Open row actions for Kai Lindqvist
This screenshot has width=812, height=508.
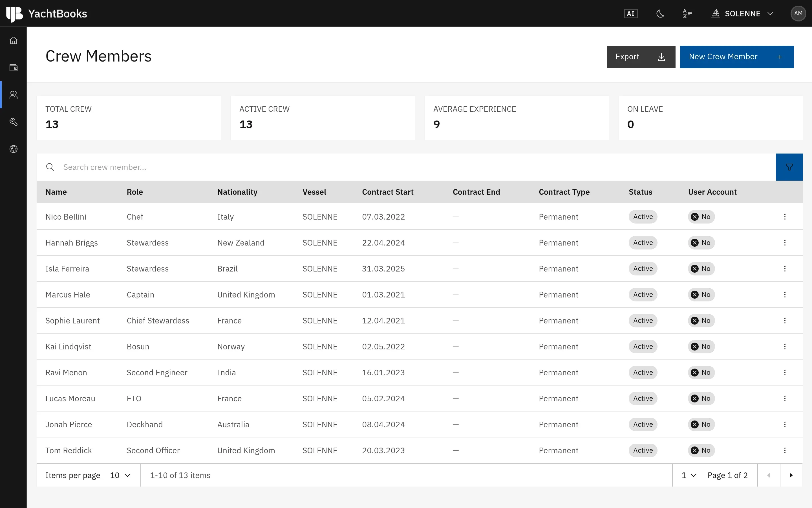(x=785, y=346)
